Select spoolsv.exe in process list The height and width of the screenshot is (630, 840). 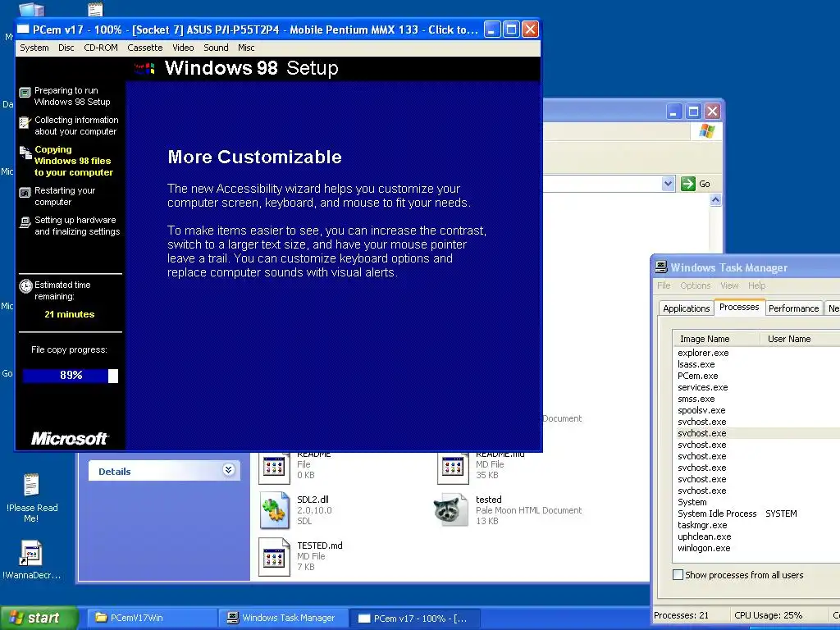click(x=701, y=410)
